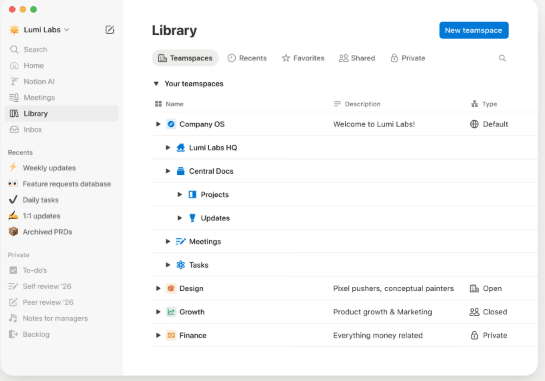Collapse the Your teamspaces section

click(x=156, y=84)
